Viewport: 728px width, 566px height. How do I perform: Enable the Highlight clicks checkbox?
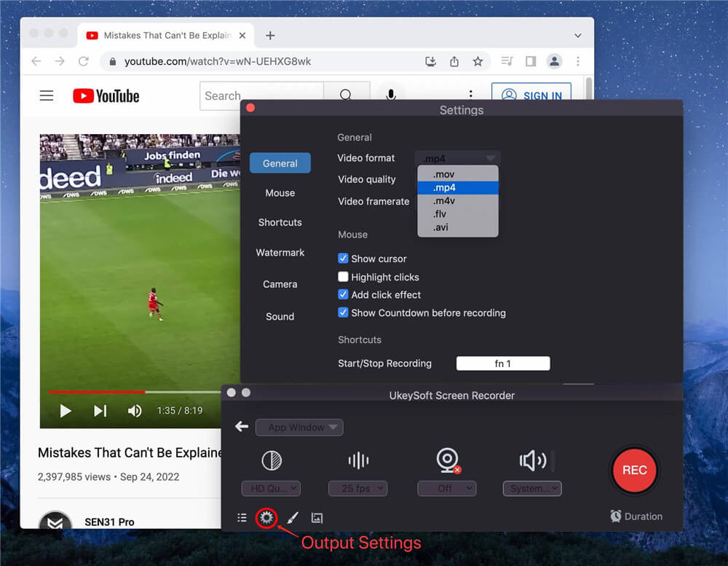click(343, 277)
